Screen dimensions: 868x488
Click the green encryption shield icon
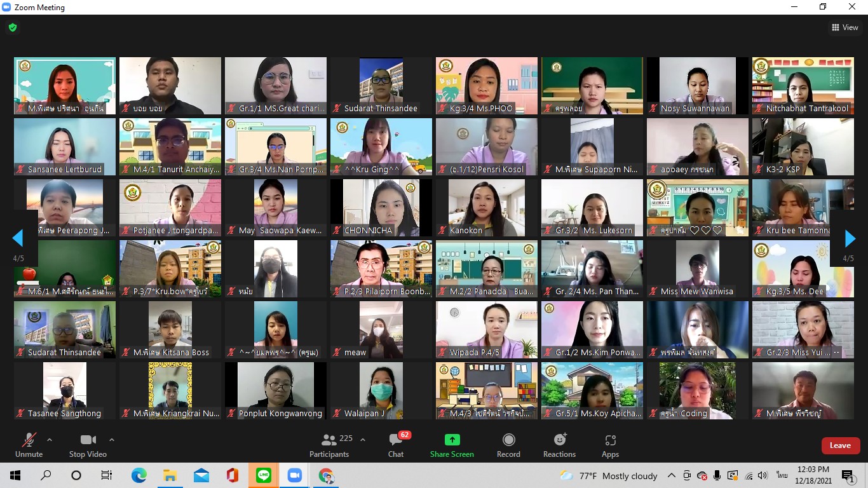pyautogui.click(x=13, y=27)
